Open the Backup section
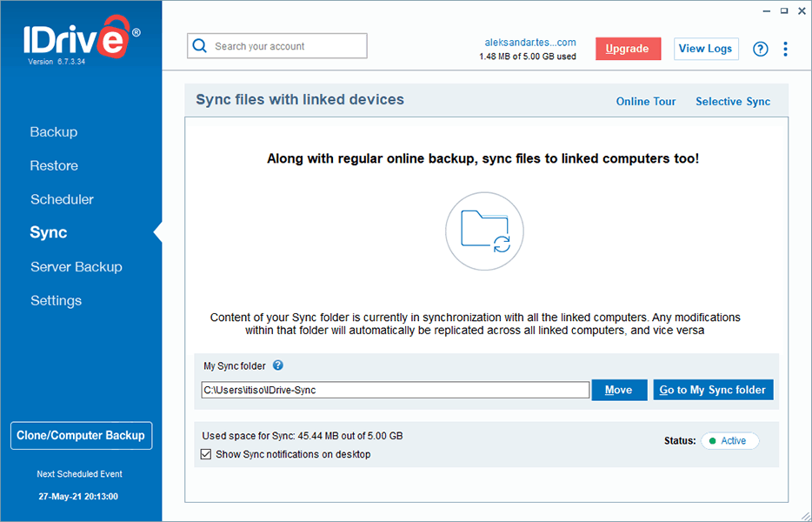Image resolution: width=812 pixels, height=522 pixels. [x=54, y=131]
